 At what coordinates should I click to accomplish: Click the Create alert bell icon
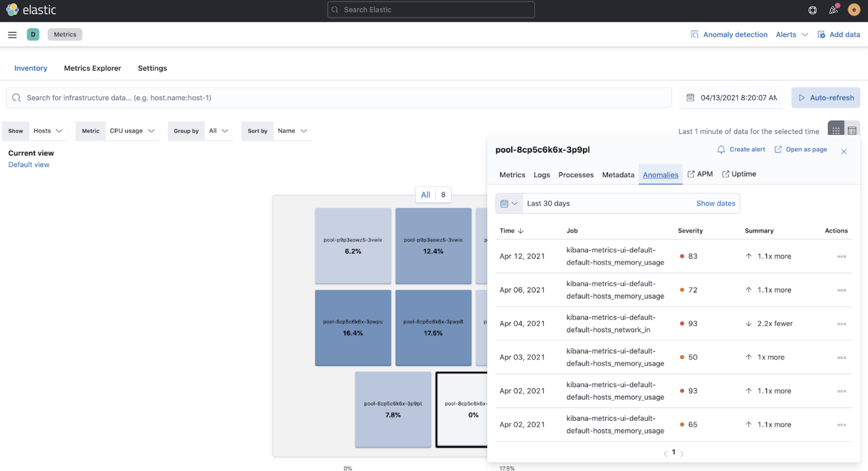pyautogui.click(x=721, y=149)
